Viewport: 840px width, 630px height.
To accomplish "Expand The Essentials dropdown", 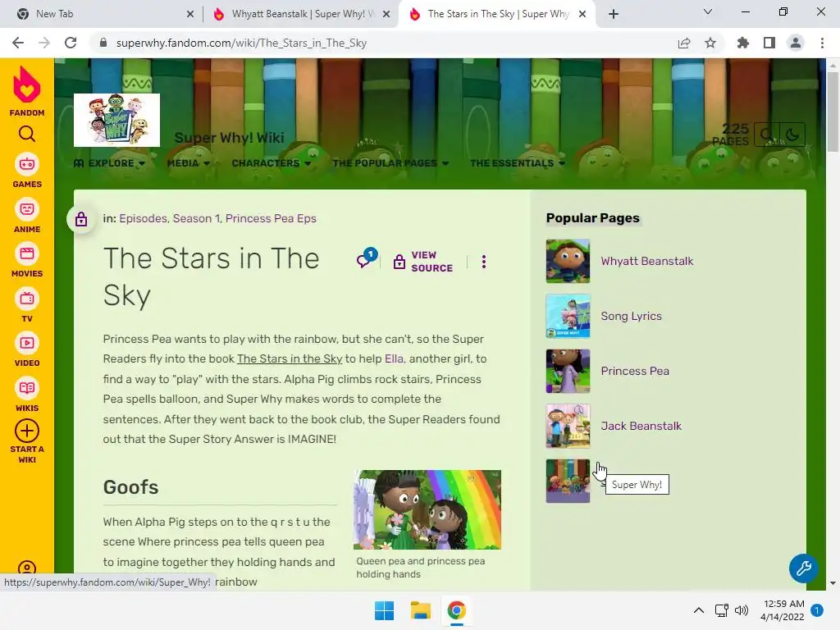I will coord(518,163).
